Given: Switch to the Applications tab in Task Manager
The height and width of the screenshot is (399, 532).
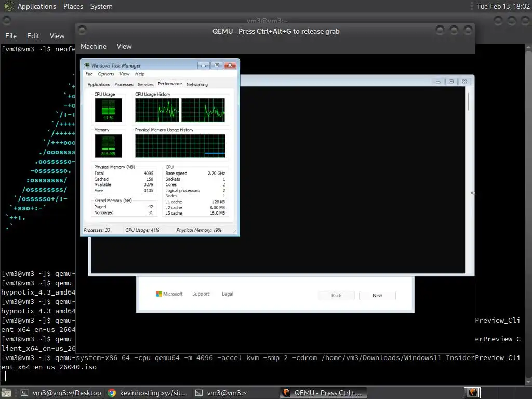Looking at the screenshot, I should [x=99, y=85].
